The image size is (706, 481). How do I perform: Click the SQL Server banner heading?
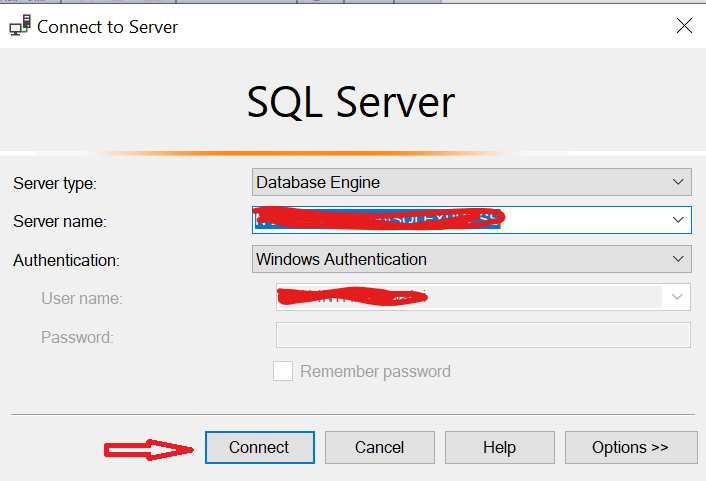(x=351, y=103)
